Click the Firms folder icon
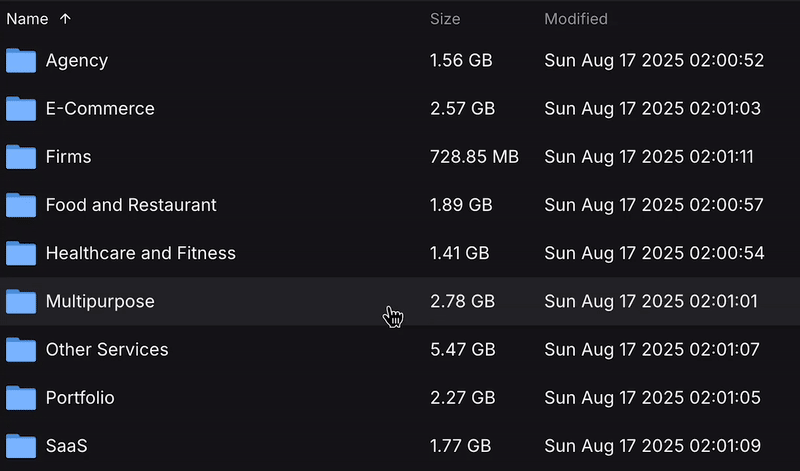800x471 pixels. coord(21,157)
